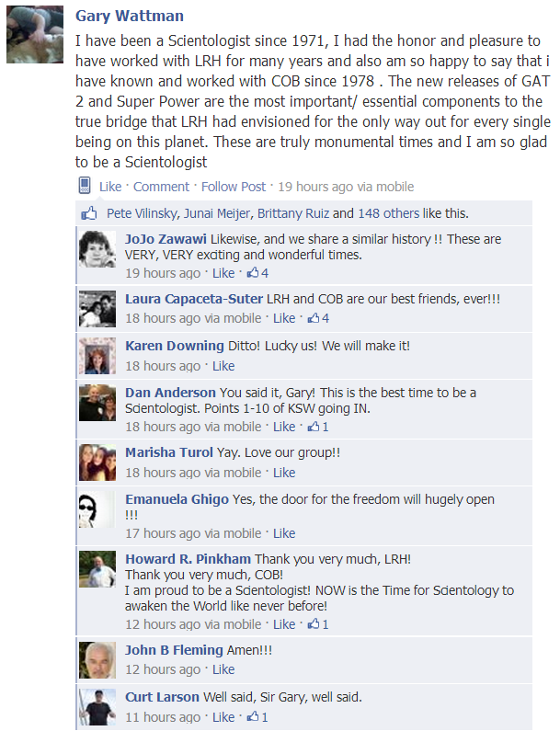Screen dimensions: 560x731
Task: Like Emanuela Ghigo's comment
Action: (x=284, y=533)
